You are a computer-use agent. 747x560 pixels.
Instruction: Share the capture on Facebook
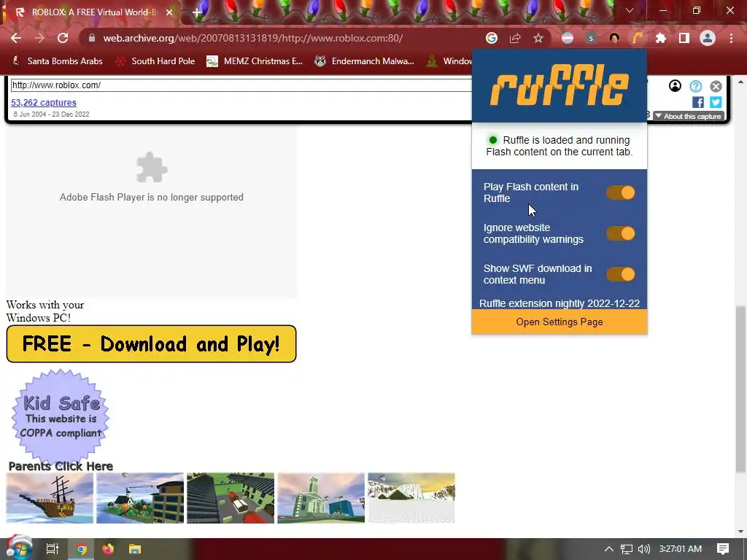698,102
